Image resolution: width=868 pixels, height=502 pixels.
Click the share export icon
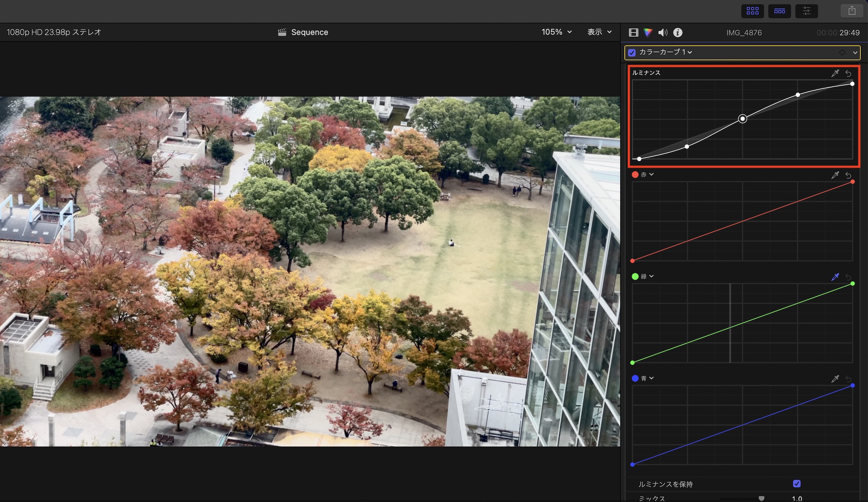click(852, 11)
